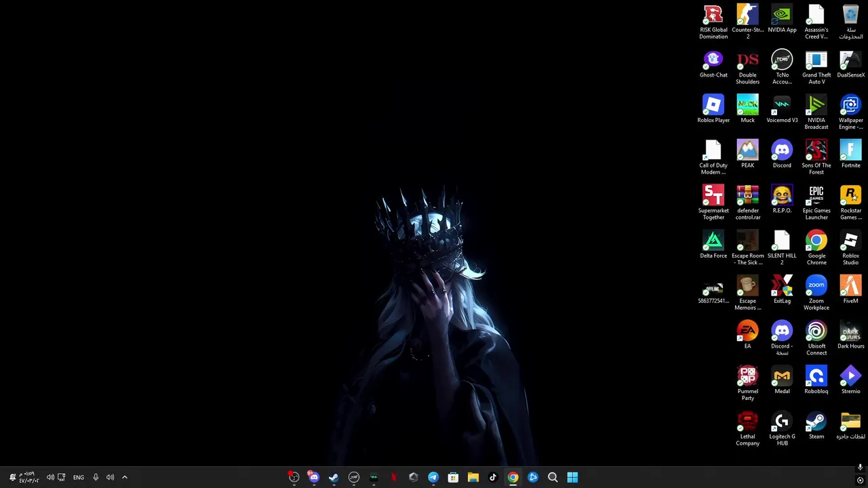The width and height of the screenshot is (868, 488).
Task: Open File Explorer from the taskbar
Action: click(x=473, y=477)
